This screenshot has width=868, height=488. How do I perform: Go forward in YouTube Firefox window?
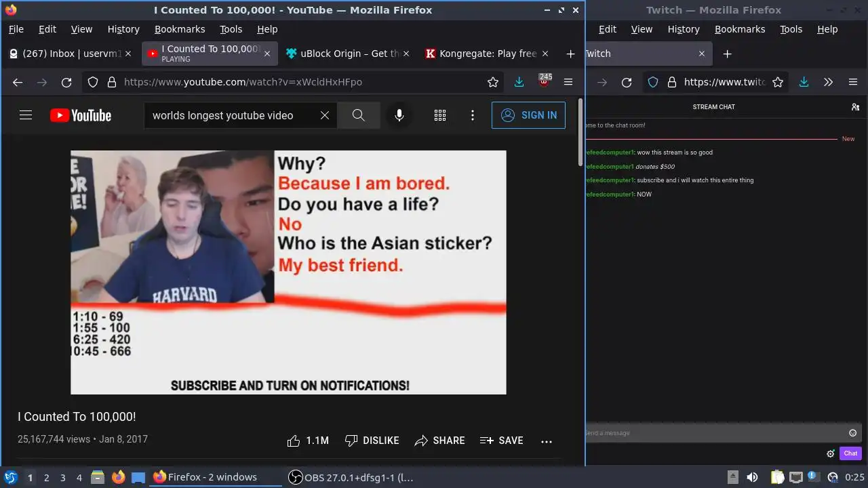42,82
